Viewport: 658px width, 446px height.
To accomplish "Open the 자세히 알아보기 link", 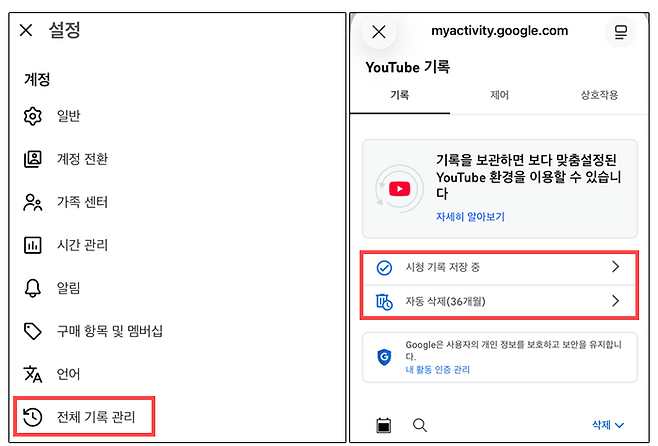I will (x=470, y=216).
